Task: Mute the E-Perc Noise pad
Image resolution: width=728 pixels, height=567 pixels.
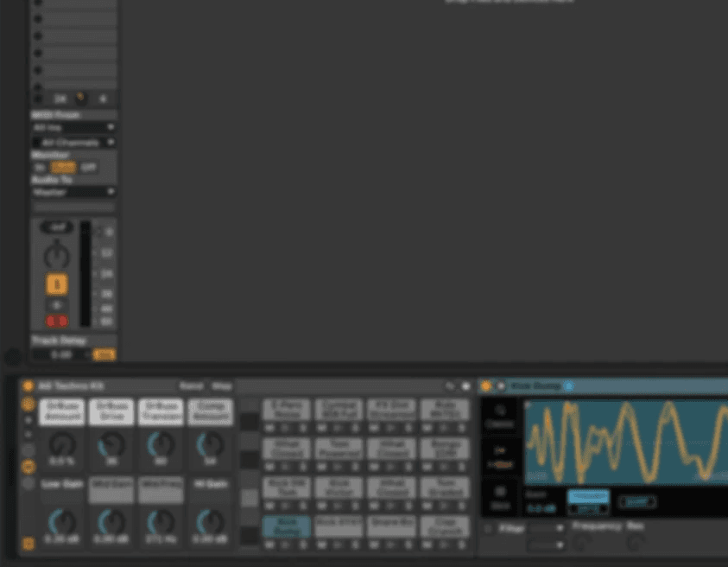Action: click(270, 427)
